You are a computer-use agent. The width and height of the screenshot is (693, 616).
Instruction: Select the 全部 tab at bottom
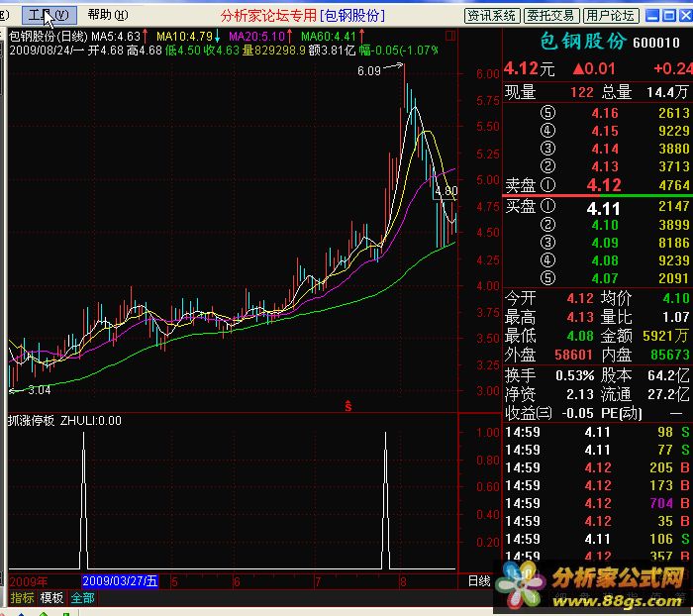[82, 598]
